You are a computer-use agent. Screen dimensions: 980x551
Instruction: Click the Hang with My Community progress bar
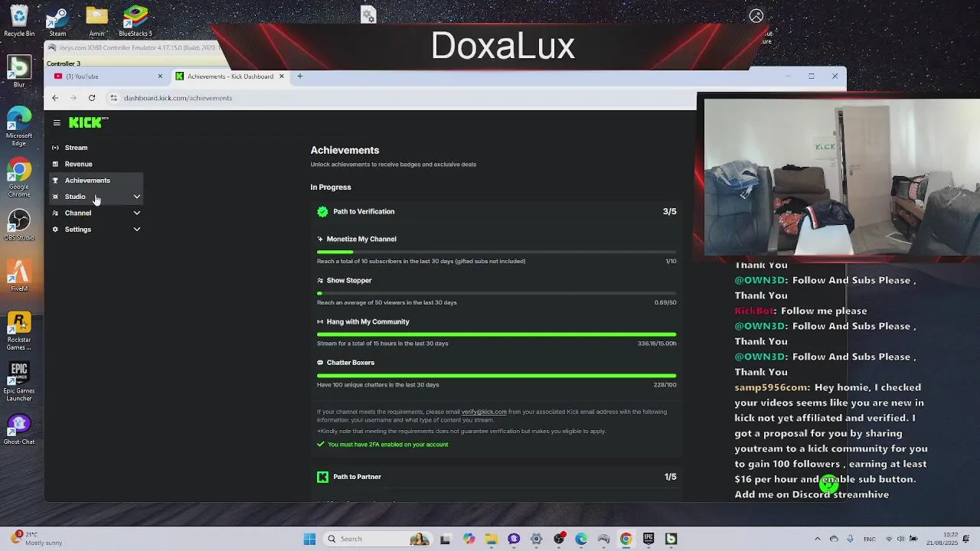tap(496, 334)
